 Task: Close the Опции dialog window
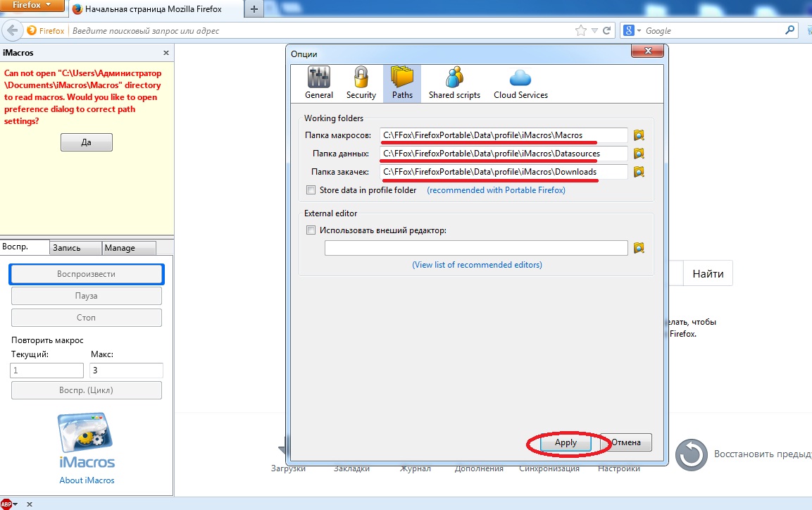647,50
